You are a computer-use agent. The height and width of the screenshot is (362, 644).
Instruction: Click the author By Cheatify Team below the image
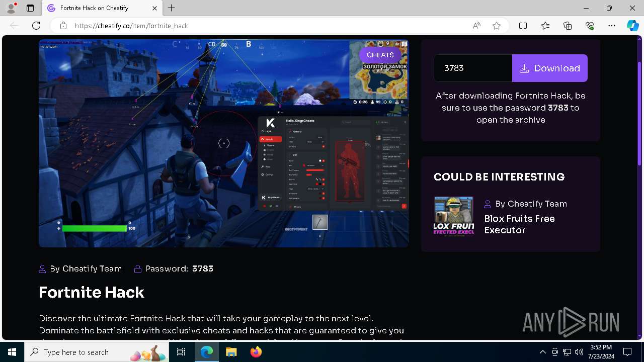click(x=80, y=268)
